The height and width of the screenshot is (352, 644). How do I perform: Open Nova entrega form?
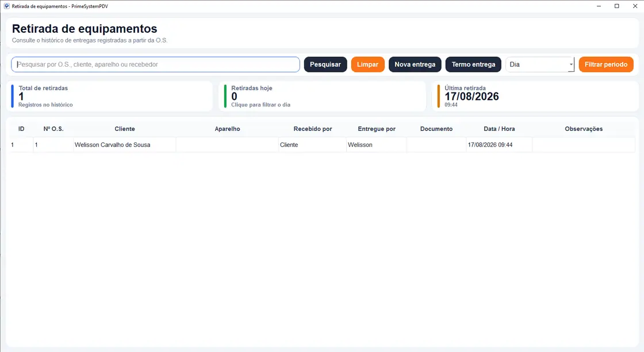415,64
